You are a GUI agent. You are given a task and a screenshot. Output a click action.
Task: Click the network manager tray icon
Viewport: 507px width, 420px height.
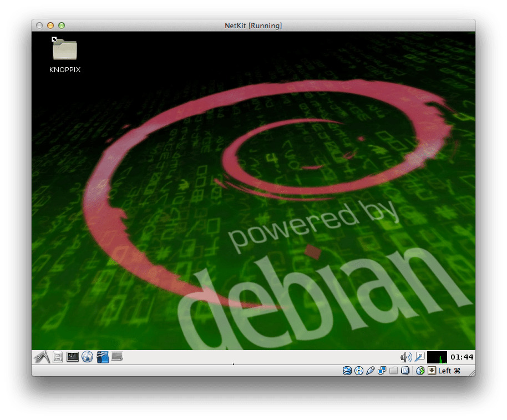pyautogui.click(x=420, y=357)
